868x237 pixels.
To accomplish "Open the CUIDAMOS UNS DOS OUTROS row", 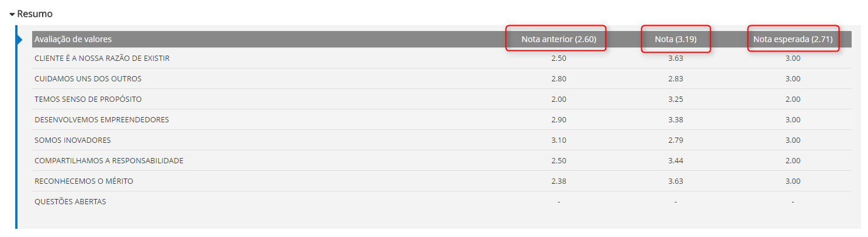I will 442,78.
